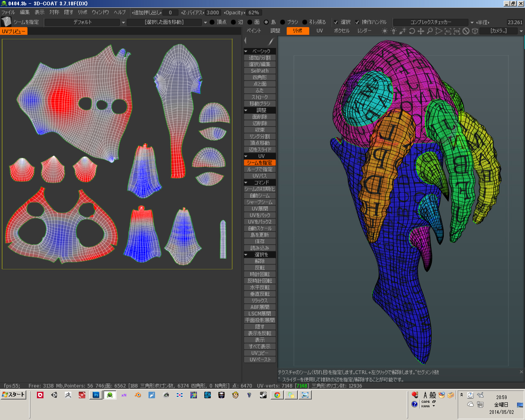
Task: Click the Windows スタート button
Action: [14, 395]
